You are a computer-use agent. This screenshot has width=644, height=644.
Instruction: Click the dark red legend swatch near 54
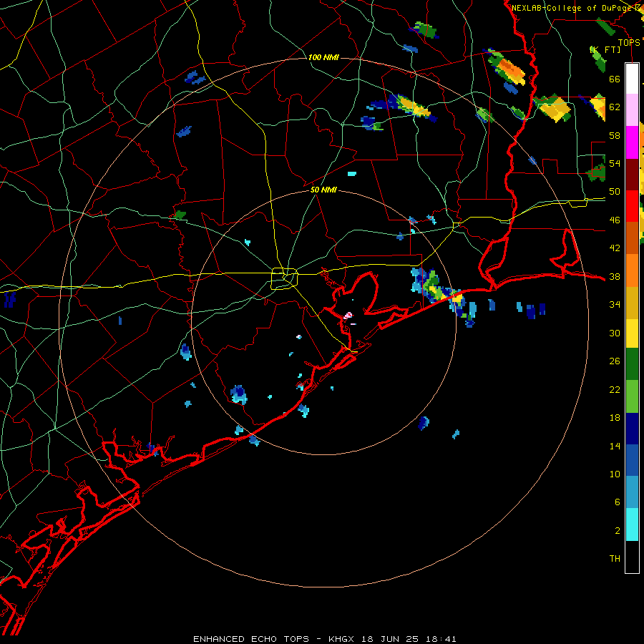(x=632, y=175)
